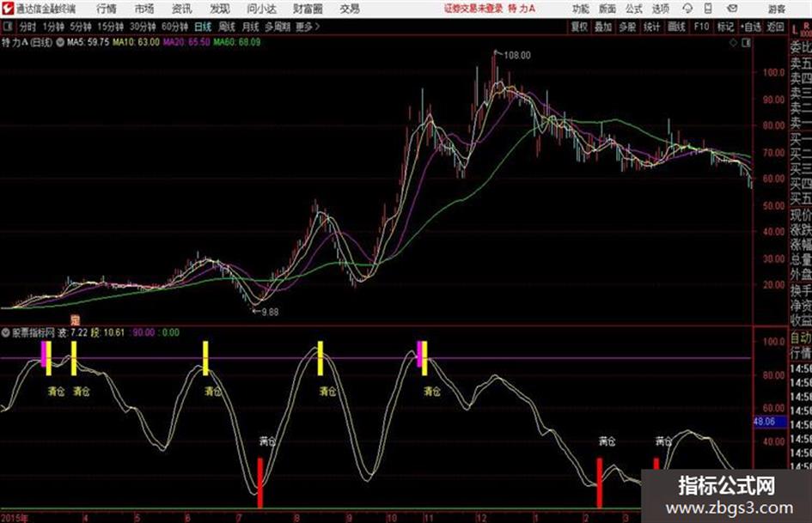The width and height of the screenshot is (812, 523).
Task: Open the 版面 menu
Action: (x=607, y=9)
